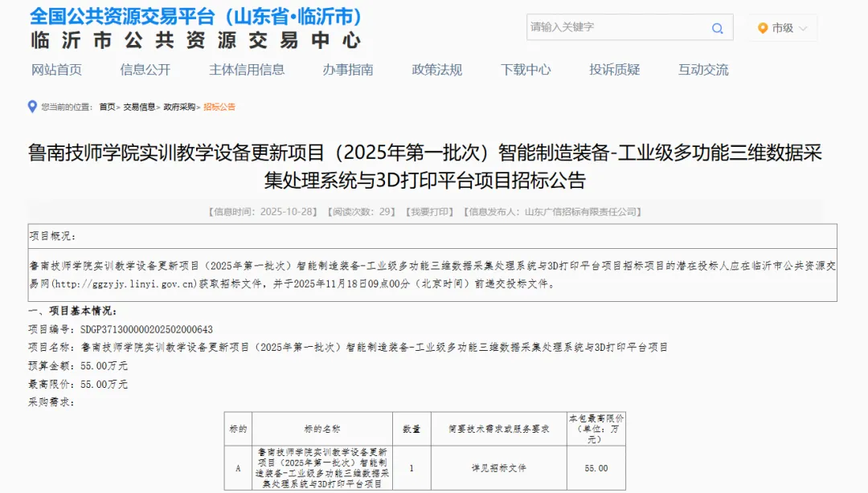
Task: Click the 临沂市公共资源交易中心 heading logo
Action: (196, 40)
